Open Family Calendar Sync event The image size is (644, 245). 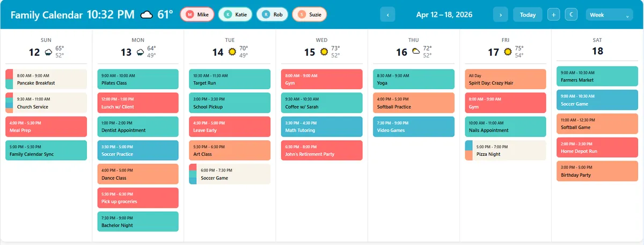tap(46, 150)
